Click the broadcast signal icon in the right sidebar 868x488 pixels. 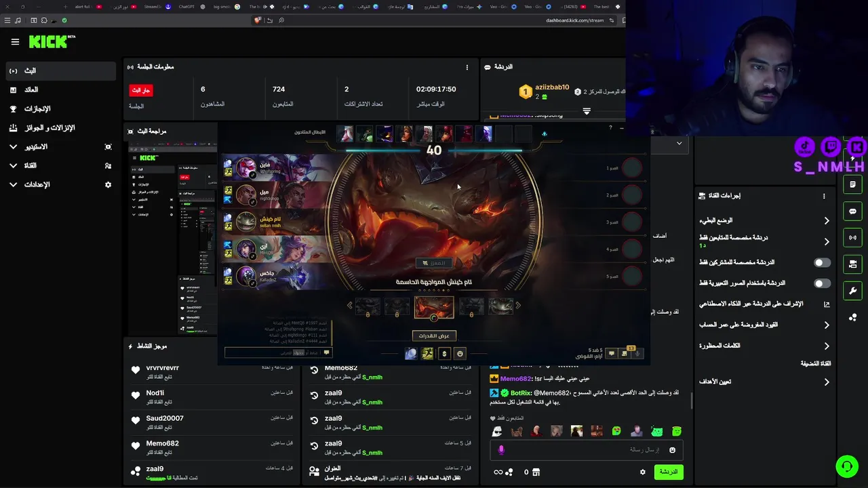coord(852,238)
